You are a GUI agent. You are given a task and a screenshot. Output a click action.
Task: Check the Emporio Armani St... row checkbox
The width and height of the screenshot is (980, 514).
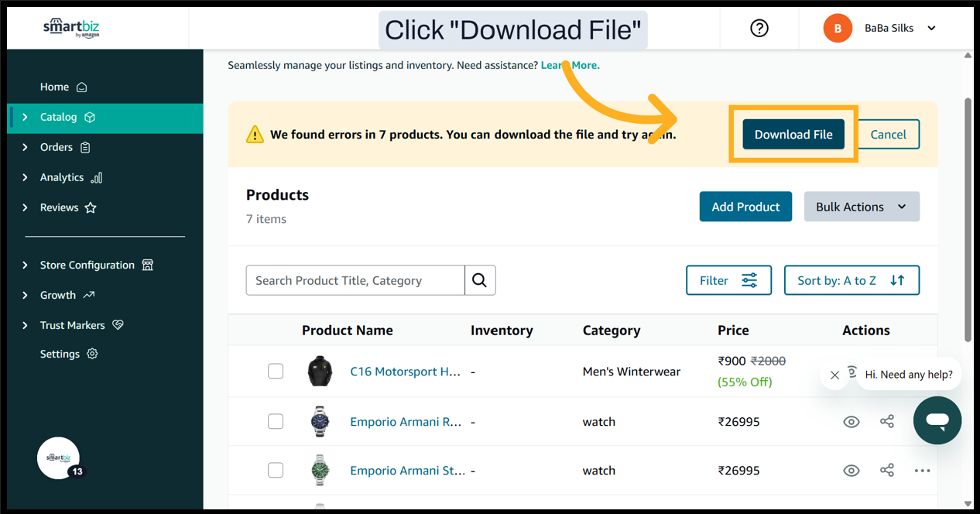276,471
